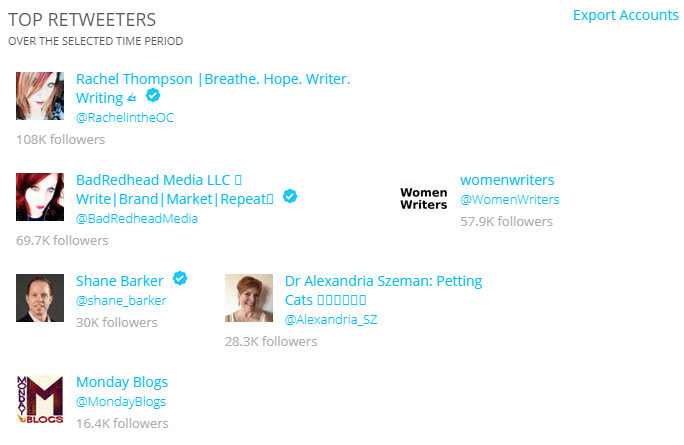684x445 pixels.
Task: Click Shane Barker's blue verified badge
Action: (180, 278)
